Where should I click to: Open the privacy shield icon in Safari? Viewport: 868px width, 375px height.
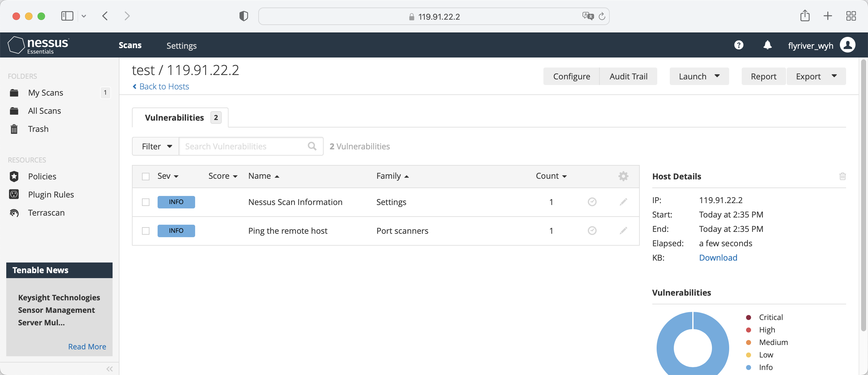click(244, 16)
